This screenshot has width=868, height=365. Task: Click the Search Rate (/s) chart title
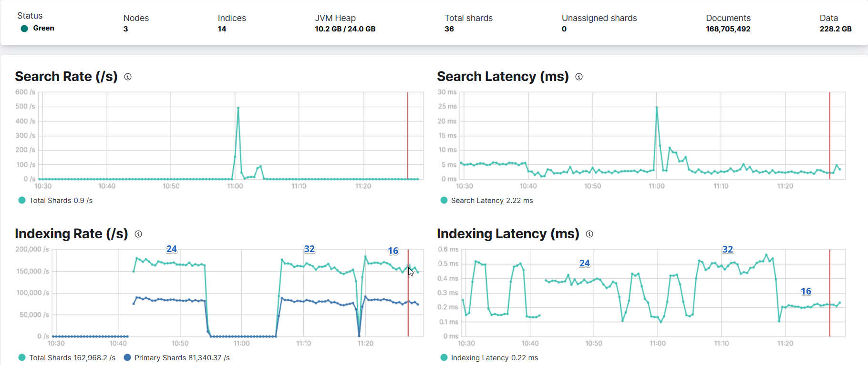(66, 77)
